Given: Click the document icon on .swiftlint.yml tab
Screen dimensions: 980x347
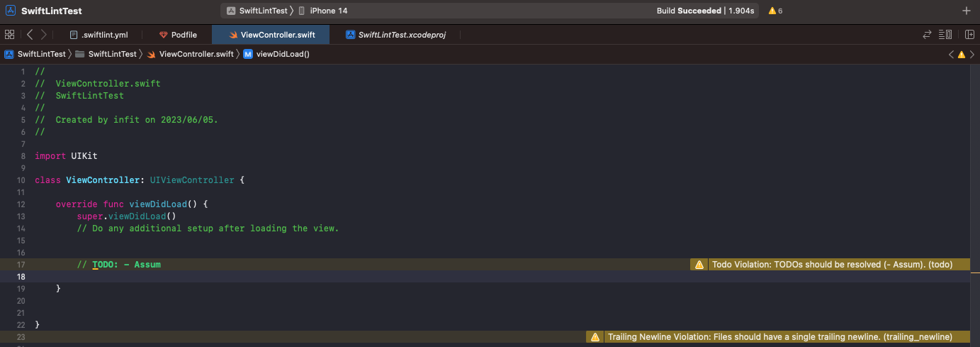Looking at the screenshot, I should pyautogui.click(x=74, y=35).
